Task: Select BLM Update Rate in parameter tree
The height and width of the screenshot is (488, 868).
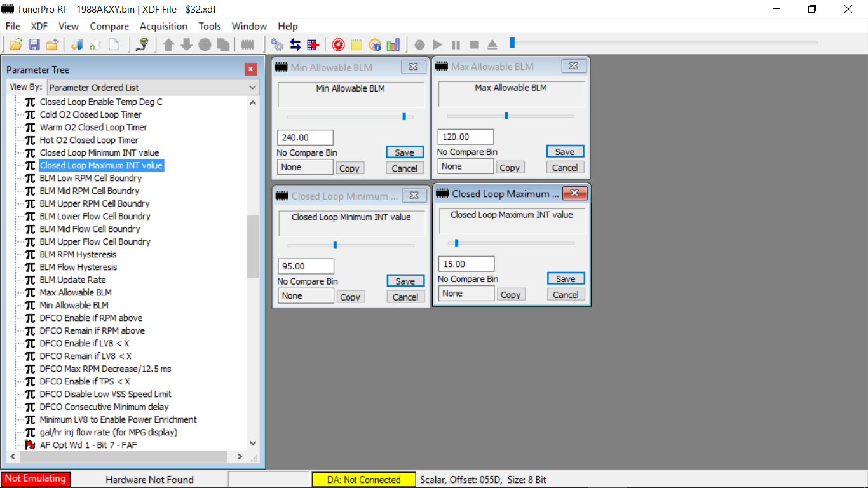Action: [x=72, y=280]
